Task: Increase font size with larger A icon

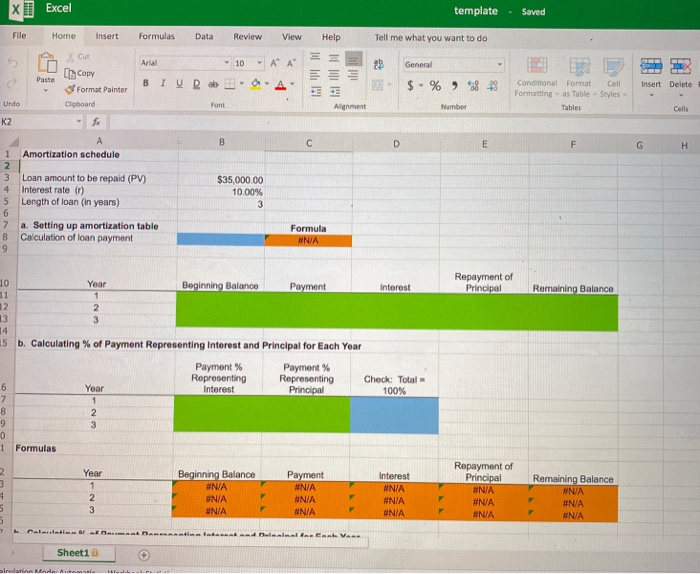Action: [x=275, y=63]
